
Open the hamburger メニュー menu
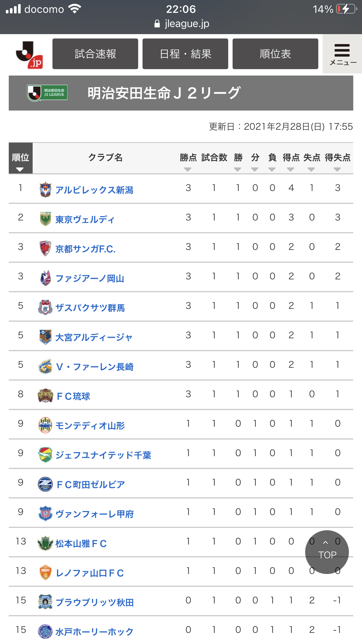342,54
